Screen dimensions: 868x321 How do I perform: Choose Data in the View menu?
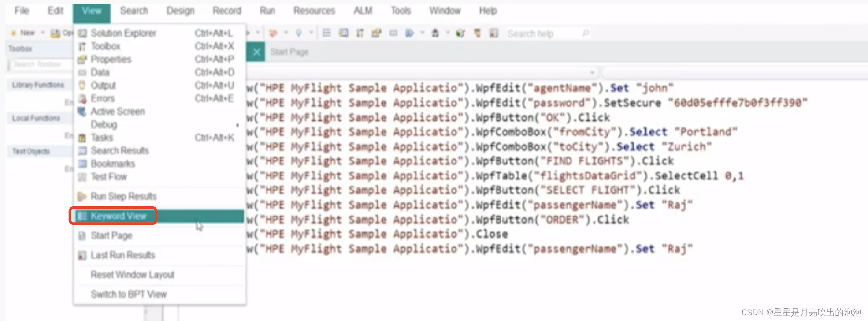pyautogui.click(x=159, y=72)
